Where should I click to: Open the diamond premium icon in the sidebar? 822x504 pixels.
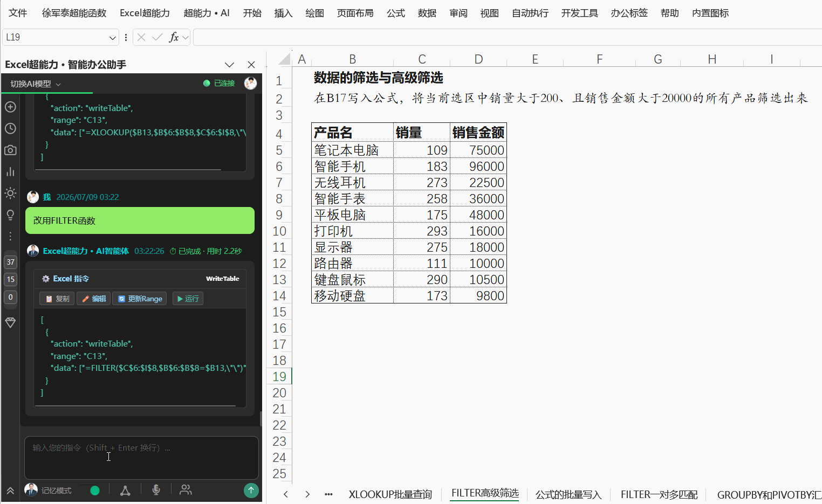tap(10, 322)
